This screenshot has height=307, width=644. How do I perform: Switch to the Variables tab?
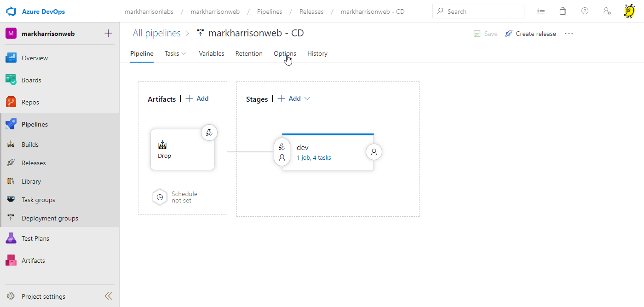click(211, 54)
